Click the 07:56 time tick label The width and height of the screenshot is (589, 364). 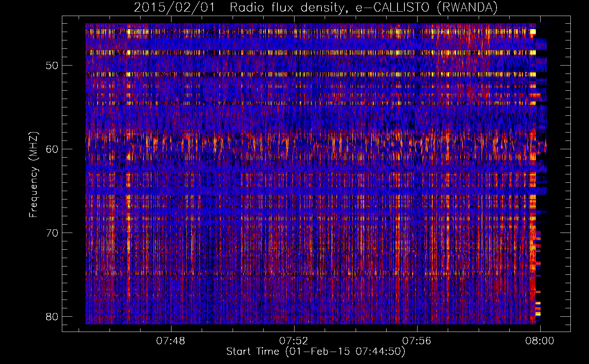point(417,341)
